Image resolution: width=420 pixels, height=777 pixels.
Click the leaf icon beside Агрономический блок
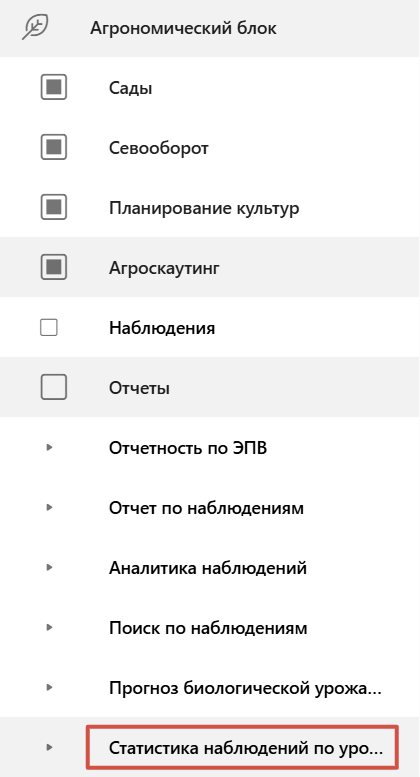(35, 27)
